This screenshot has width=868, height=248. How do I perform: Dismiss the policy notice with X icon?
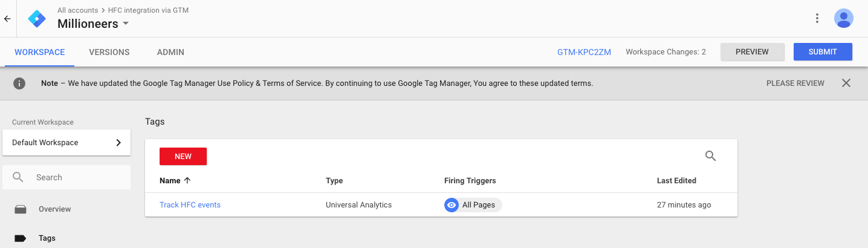(x=846, y=83)
